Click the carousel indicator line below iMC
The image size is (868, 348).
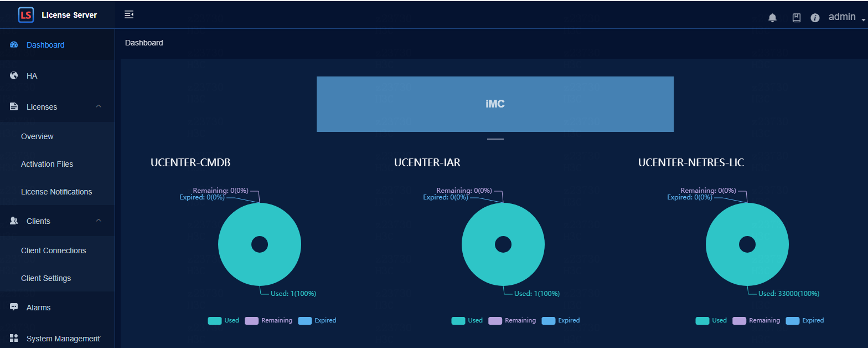tap(495, 139)
